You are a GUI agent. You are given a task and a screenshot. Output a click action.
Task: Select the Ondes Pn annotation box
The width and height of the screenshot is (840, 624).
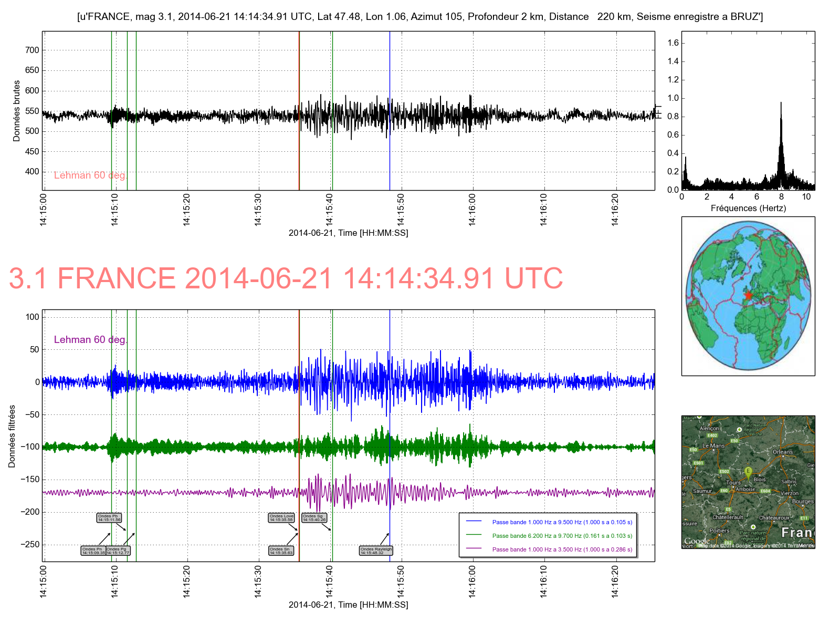click(x=93, y=550)
